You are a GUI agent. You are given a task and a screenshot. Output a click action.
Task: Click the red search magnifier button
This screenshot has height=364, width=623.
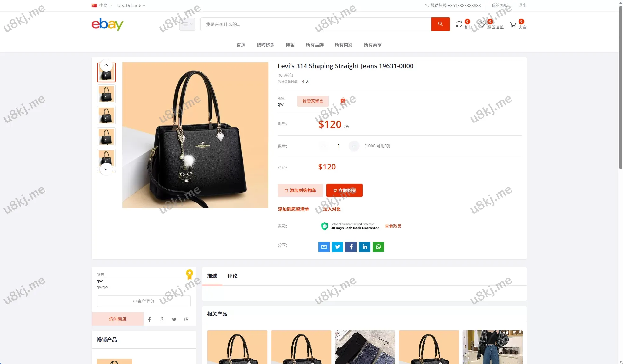click(x=440, y=24)
